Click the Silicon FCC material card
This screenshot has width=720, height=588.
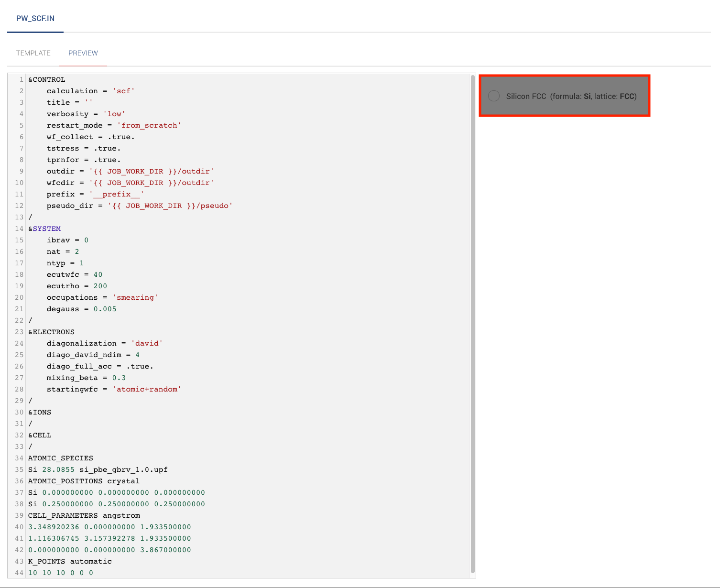(x=564, y=96)
